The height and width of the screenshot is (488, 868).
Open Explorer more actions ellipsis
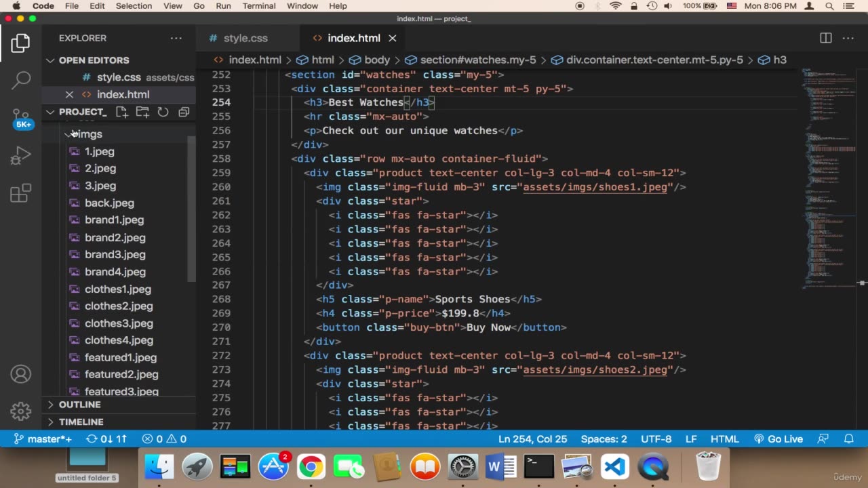click(x=176, y=38)
